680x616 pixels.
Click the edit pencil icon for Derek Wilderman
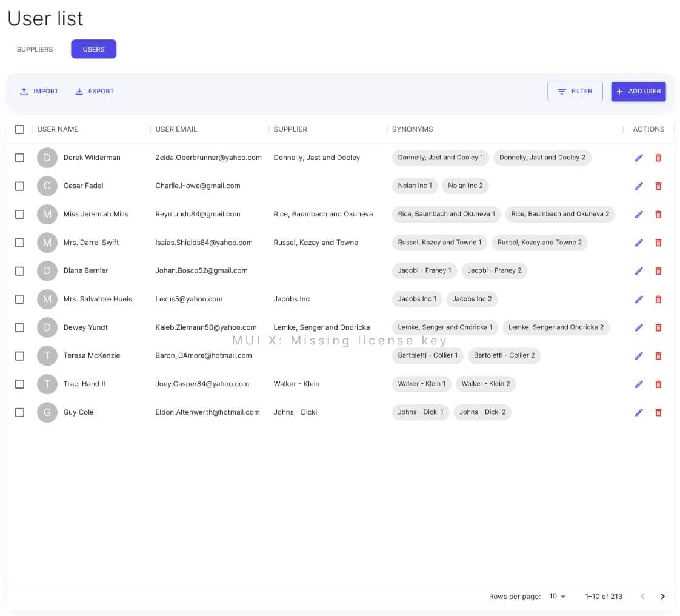click(x=639, y=158)
